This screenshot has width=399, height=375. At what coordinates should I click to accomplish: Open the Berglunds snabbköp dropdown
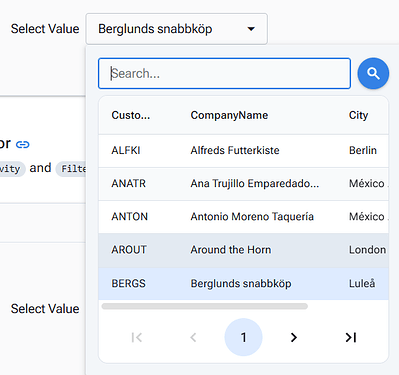point(176,29)
